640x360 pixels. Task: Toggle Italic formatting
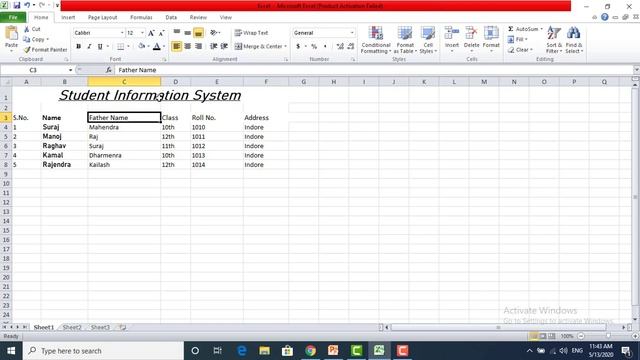(x=89, y=47)
